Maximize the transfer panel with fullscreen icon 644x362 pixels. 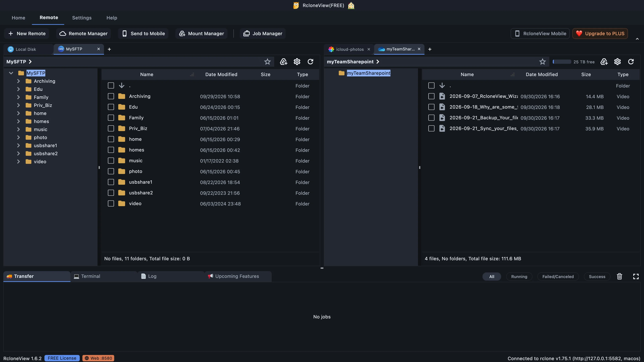(636, 276)
